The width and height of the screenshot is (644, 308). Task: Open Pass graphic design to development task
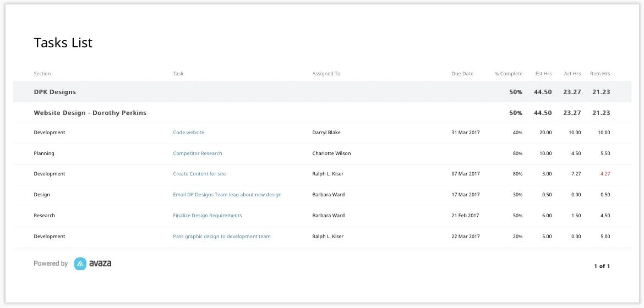coord(221,237)
